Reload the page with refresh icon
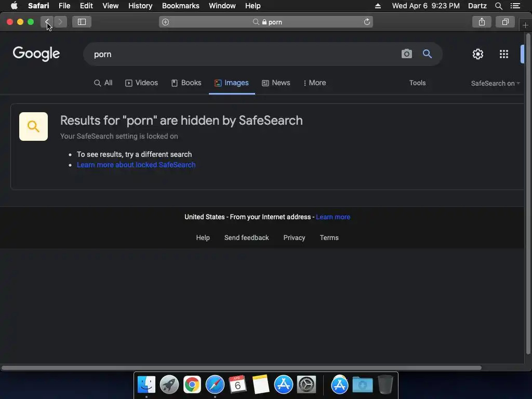The image size is (532, 399). [367, 22]
